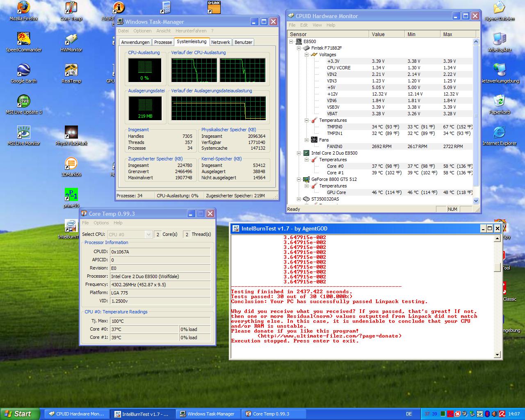Viewport: 525px width, 420px height.
Task: Switch to Windows Task-Manager taskbar button
Action: [x=209, y=414]
